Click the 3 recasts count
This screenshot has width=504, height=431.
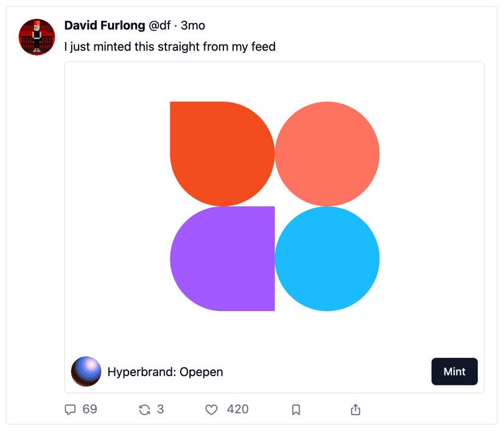coord(160,410)
